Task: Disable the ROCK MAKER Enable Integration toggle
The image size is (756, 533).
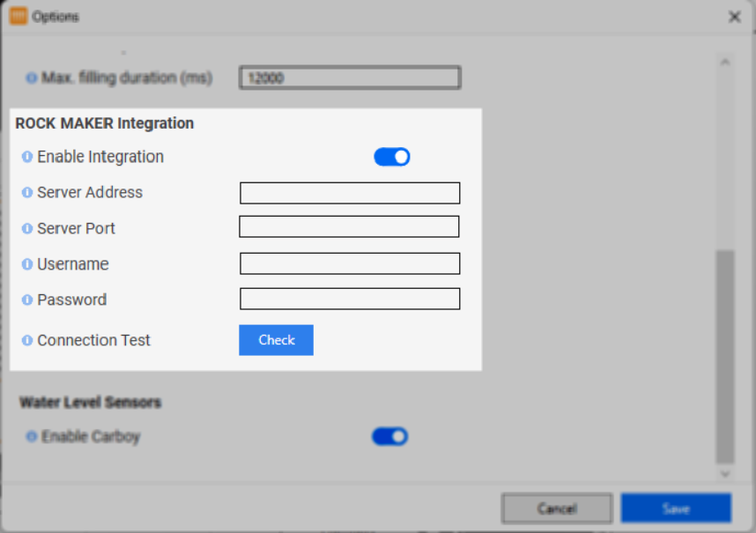Action: click(392, 158)
